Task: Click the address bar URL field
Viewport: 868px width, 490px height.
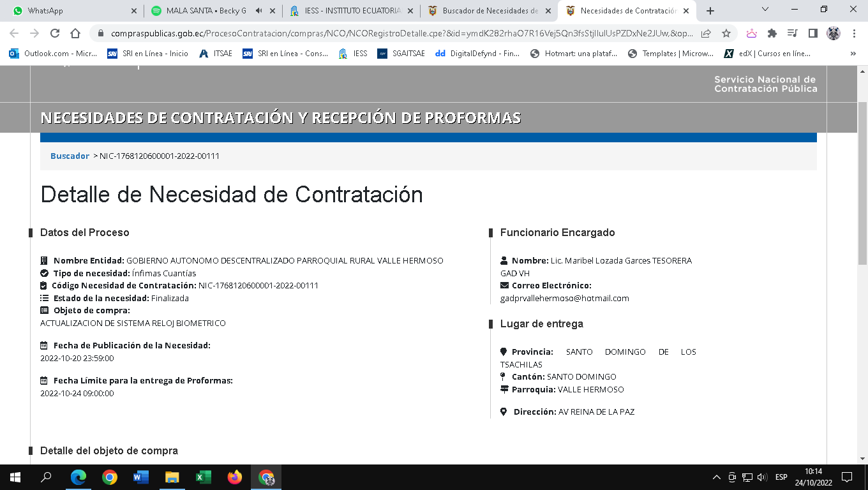Action: (x=396, y=33)
